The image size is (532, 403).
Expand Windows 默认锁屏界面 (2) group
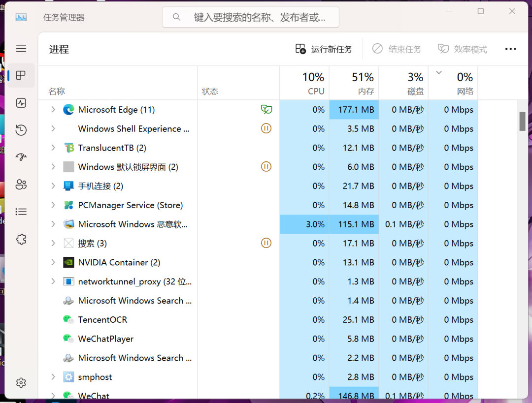[53, 167]
